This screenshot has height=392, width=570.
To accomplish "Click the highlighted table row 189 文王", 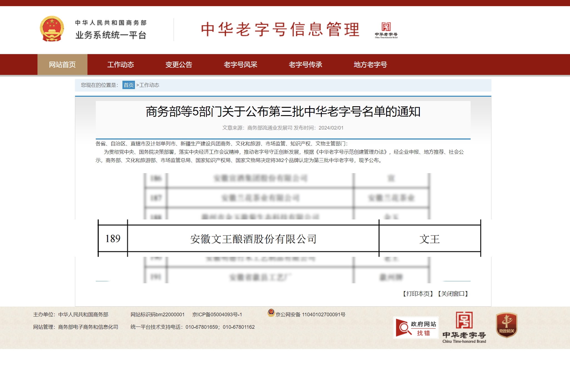I will click(289, 239).
